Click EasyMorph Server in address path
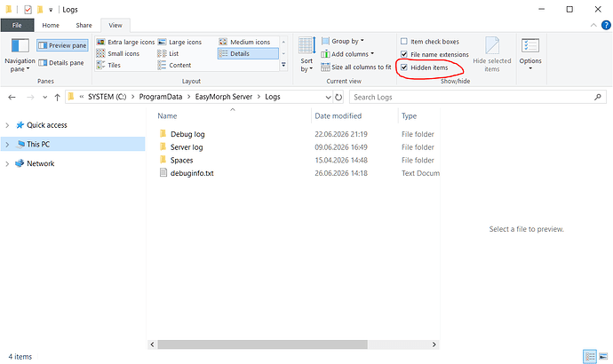Image resolution: width=613 pixels, height=364 pixels. click(x=224, y=97)
